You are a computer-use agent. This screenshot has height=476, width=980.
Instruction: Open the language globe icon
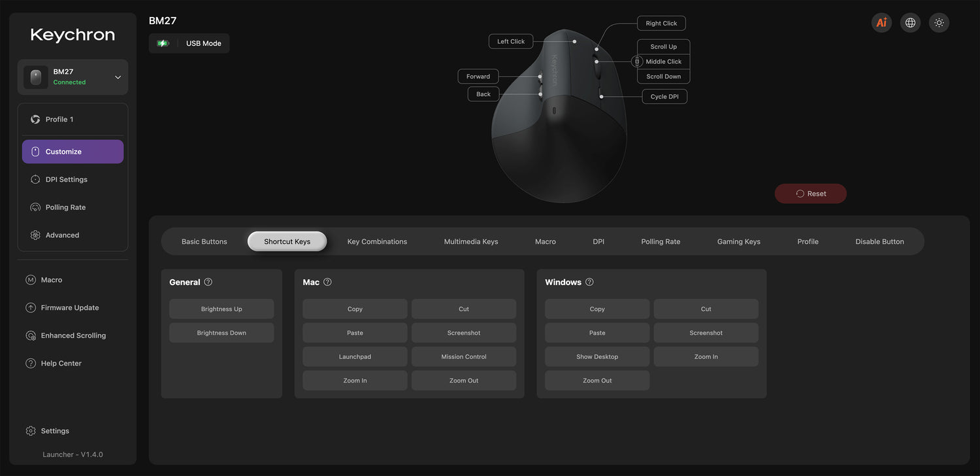click(910, 23)
